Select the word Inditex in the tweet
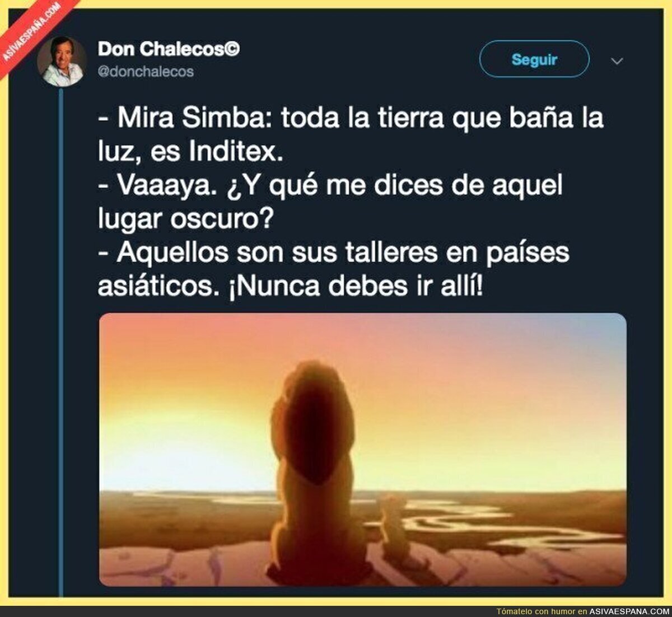The width and height of the screenshot is (672, 617). pyautogui.click(x=231, y=152)
